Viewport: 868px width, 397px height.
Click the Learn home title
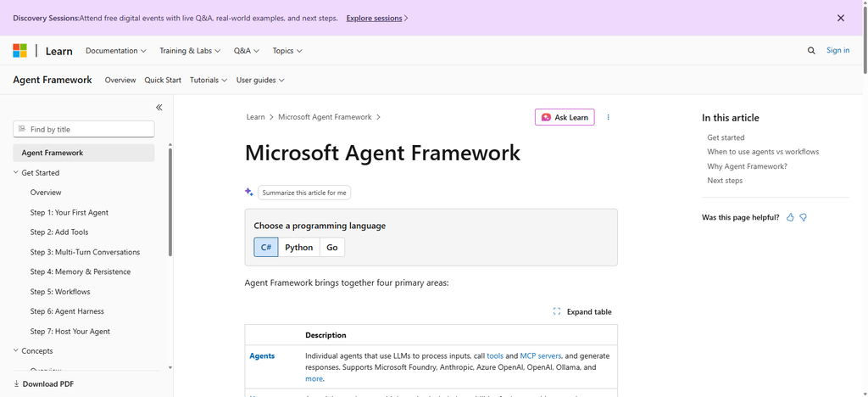point(58,51)
